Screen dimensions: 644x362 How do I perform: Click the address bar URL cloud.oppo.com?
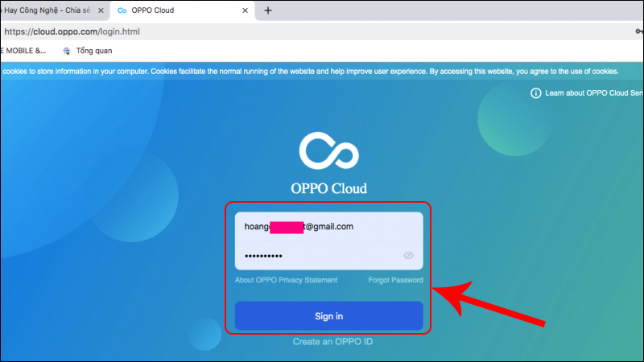(72, 31)
